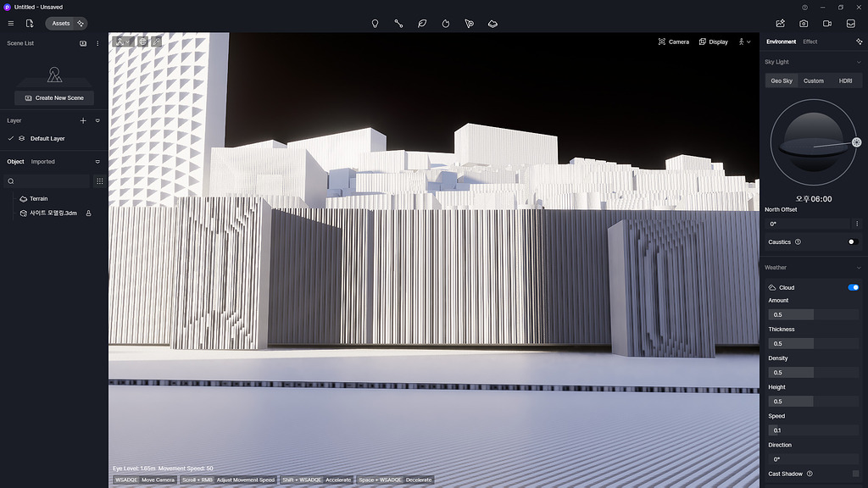Screen dimensions: 868x488
Task: Collapse the Sky Light section
Action: tap(859, 62)
